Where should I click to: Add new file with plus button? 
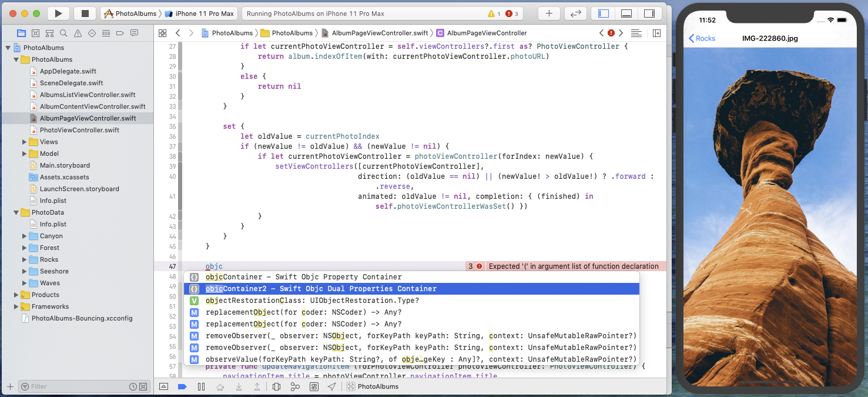pos(9,386)
